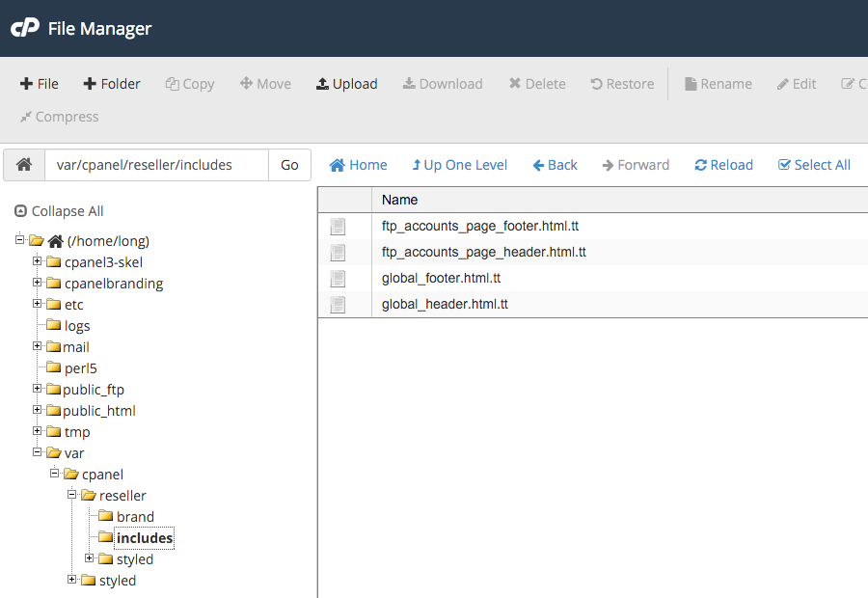Select the brand folder in tree
Image resolution: width=868 pixels, height=598 pixels.
pos(135,517)
